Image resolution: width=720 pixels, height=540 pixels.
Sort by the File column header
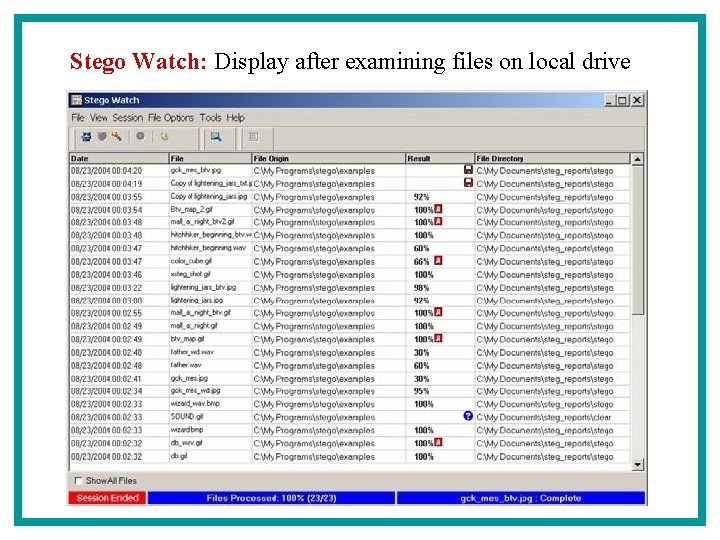point(210,158)
